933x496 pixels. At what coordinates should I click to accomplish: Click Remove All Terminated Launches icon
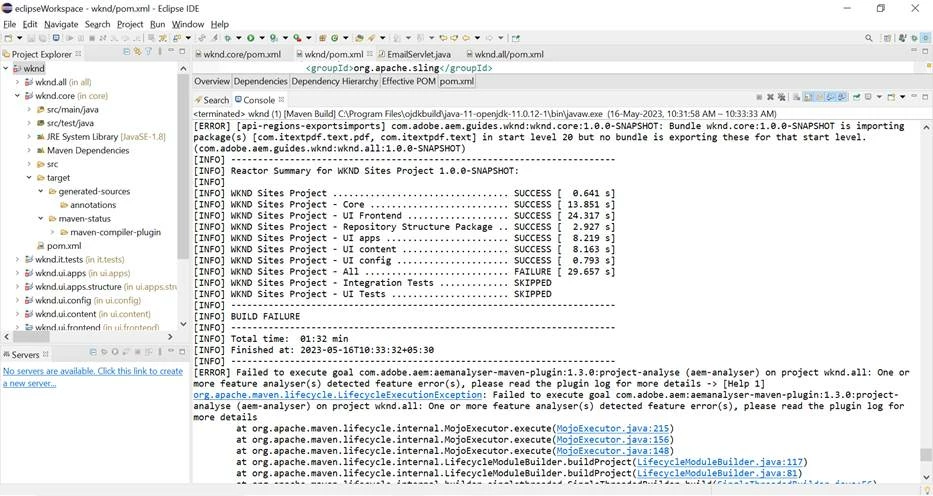pyautogui.click(x=781, y=96)
